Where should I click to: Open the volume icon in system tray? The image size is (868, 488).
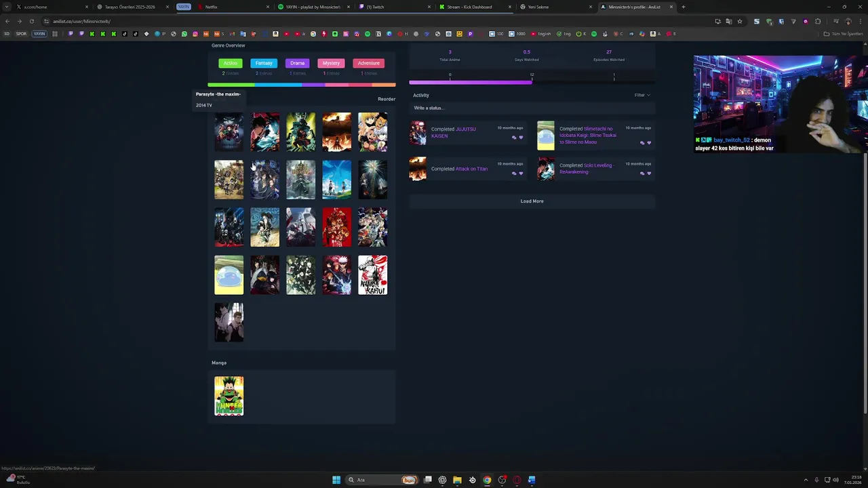[835, 480]
